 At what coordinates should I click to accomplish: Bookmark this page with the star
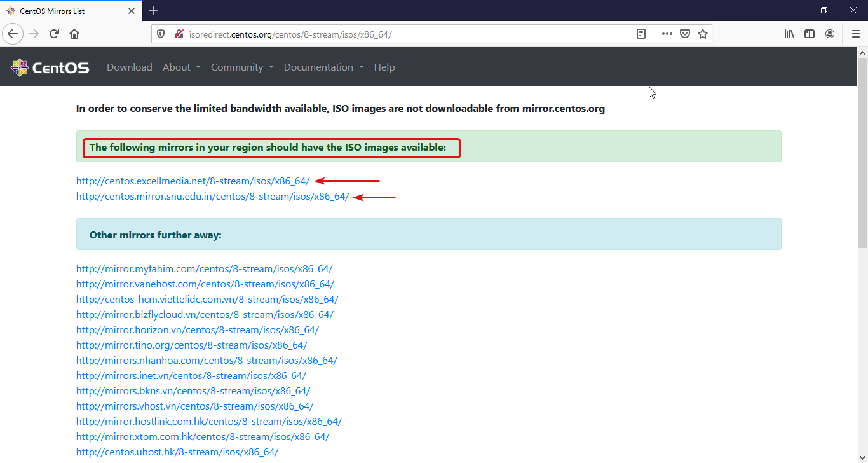point(703,34)
